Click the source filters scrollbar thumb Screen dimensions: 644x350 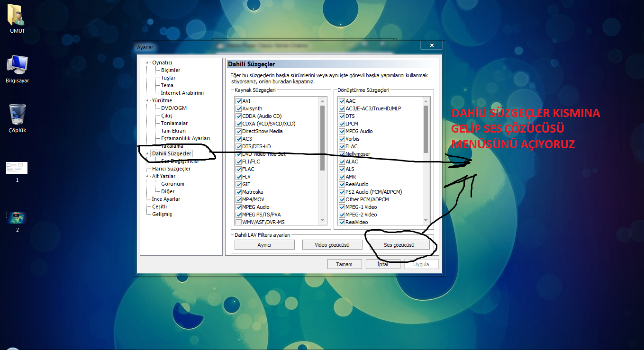click(x=323, y=138)
